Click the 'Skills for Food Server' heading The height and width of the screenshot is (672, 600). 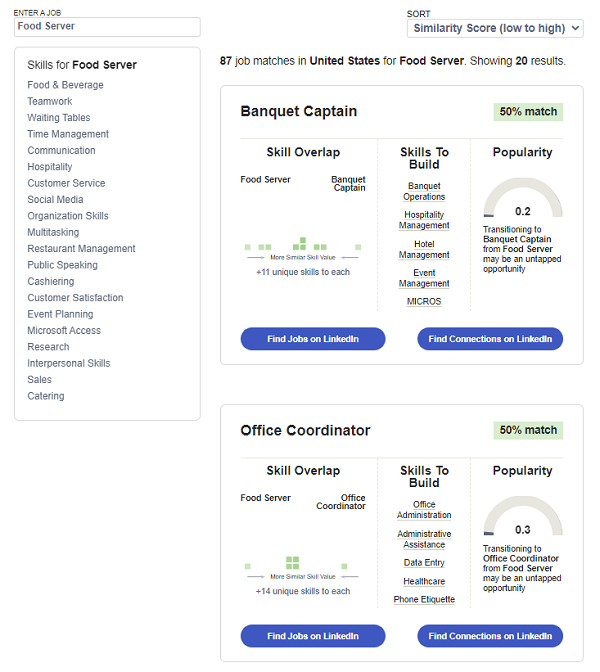click(82, 65)
